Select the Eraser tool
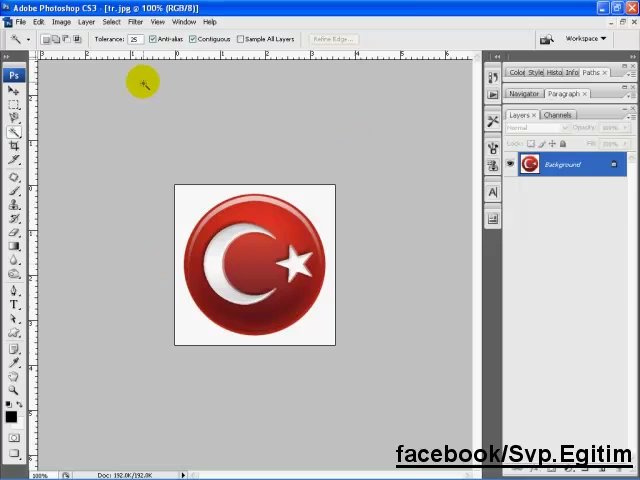The height and width of the screenshot is (480, 640). (13, 233)
